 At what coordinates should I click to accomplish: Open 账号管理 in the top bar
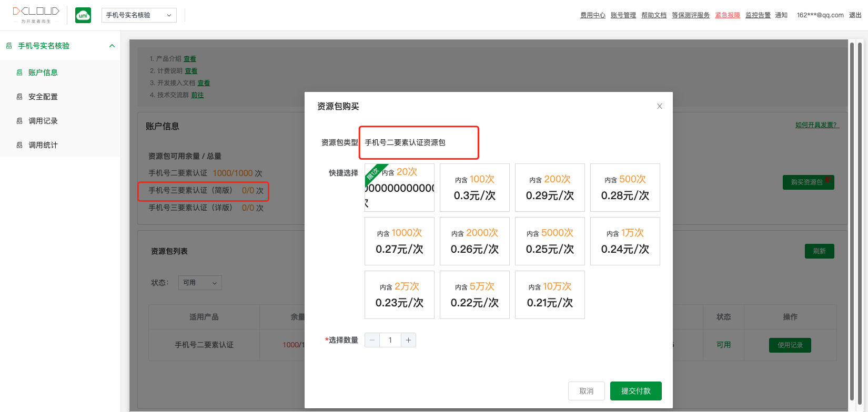coord(623,15)
